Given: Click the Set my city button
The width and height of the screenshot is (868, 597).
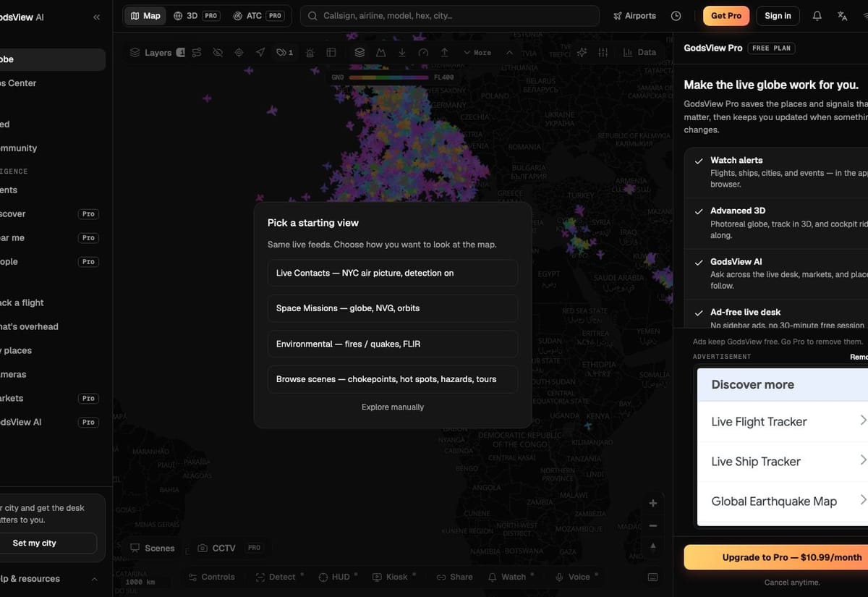Looking at the screenshot, I should [46, 543].
